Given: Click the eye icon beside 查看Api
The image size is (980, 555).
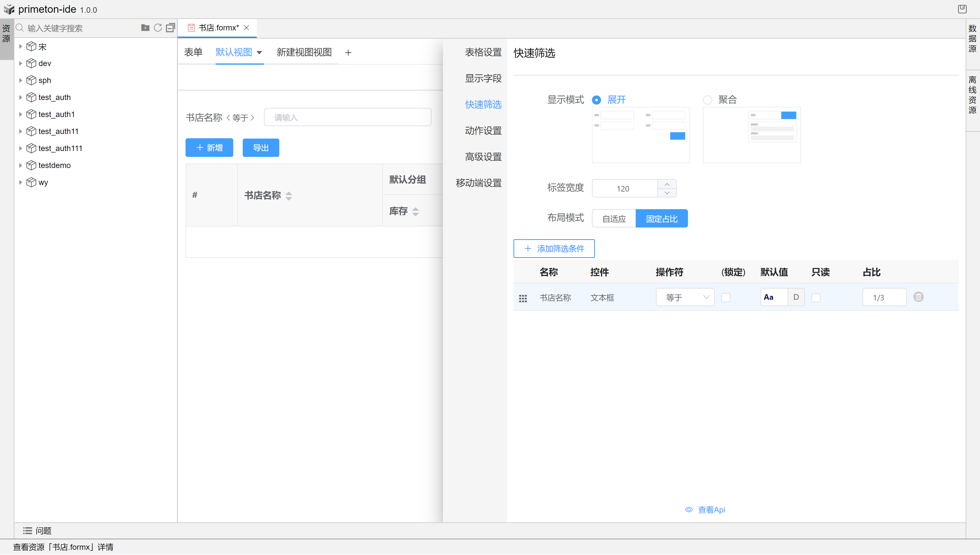Looking at the screenshot, I should [689, 510].
